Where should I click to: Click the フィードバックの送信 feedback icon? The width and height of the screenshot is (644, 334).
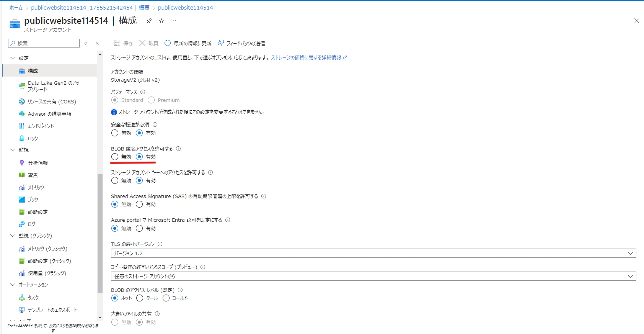[x=221, y=43]
